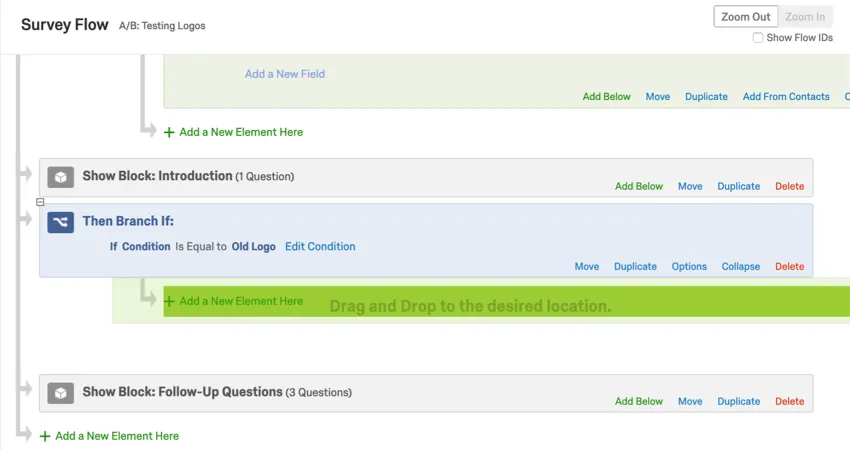The image size is (850, 450).
Task: Click the branch icon on Then Branch If
Action: [61, 222]
